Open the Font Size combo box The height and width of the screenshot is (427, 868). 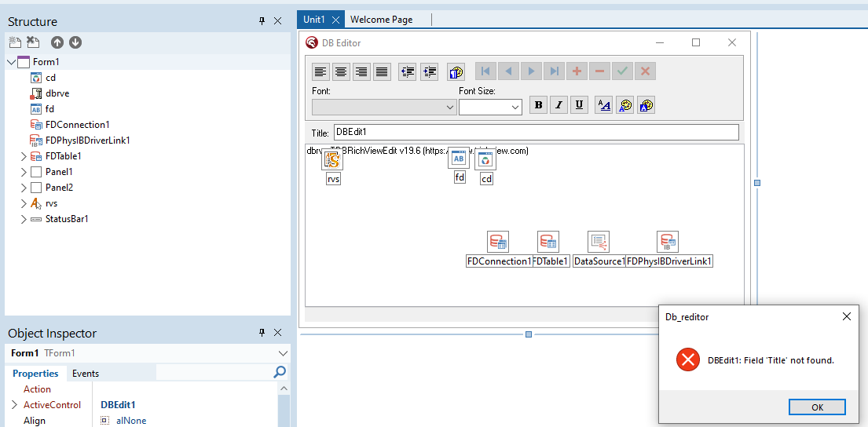point(490,108)
